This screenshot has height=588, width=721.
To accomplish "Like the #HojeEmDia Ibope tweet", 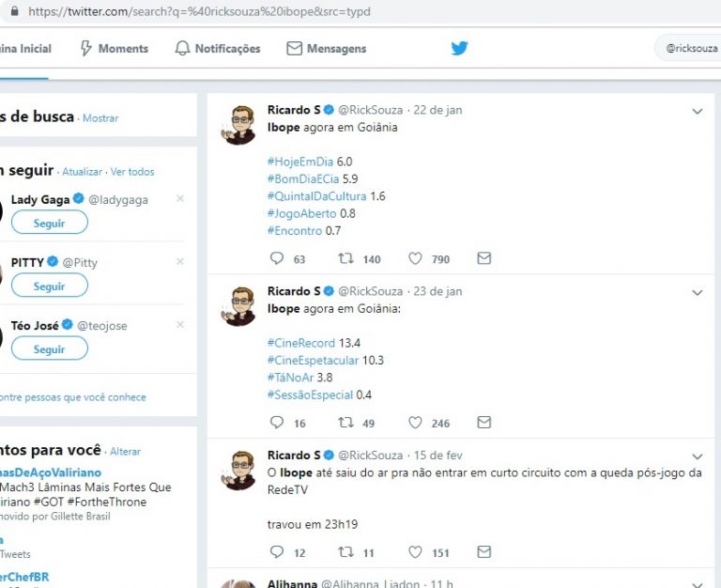I will pyautogui.click(x=415, y=258).
